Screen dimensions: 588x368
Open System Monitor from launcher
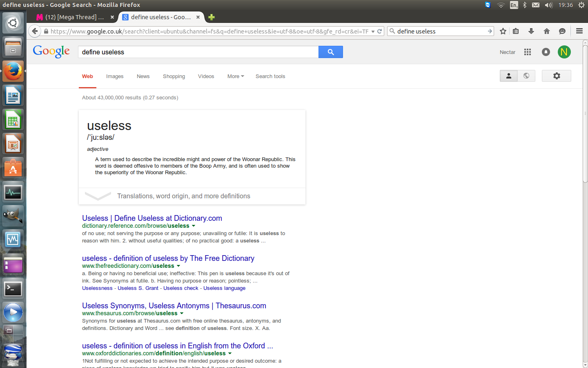13,192
